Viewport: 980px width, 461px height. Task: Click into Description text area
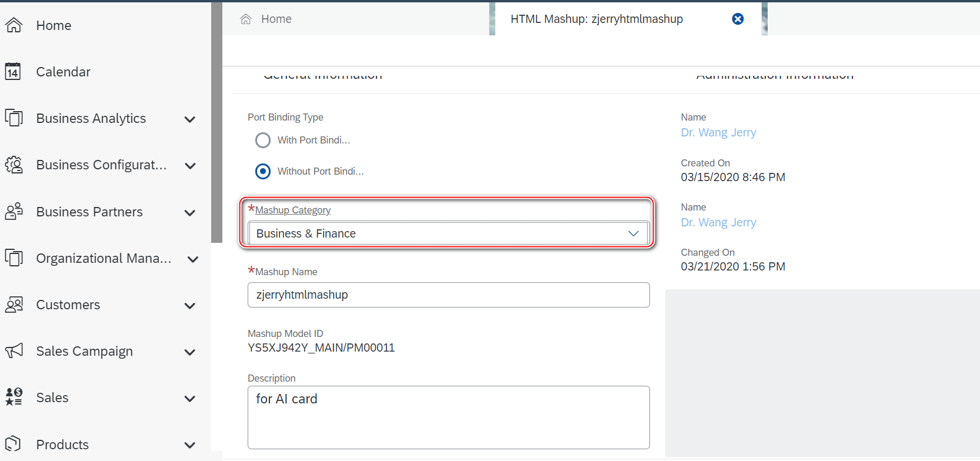448,417
